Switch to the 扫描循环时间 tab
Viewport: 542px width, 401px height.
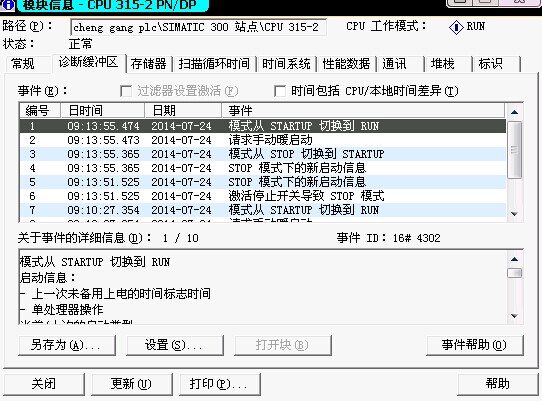tap(214, 64)
